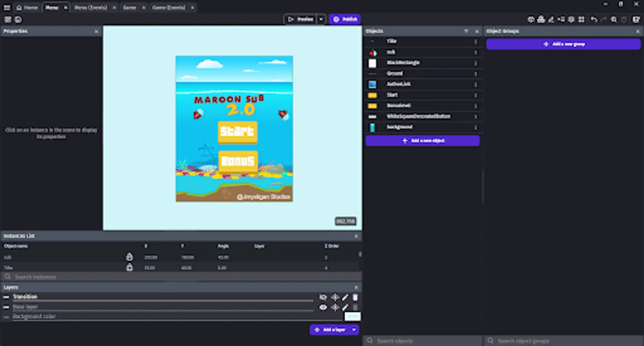Click the filter funnel icon in the Objects panel
644x346 pixels.
click(x=466, y=31)
